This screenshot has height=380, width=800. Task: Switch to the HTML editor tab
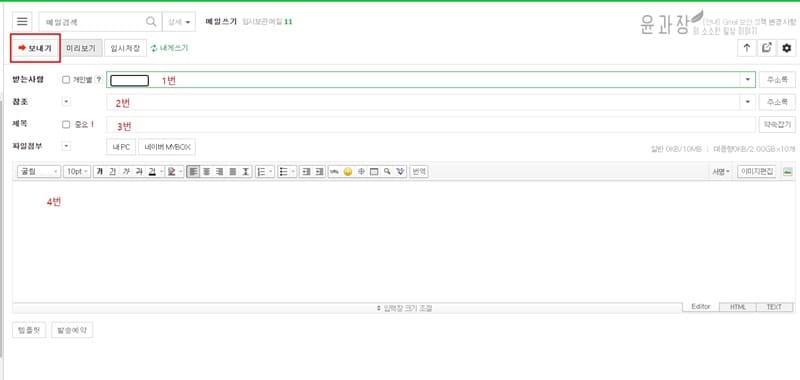pos(738,307)
